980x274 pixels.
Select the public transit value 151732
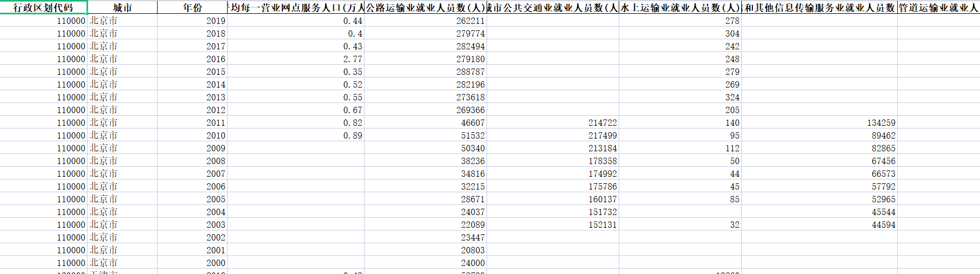click(553, 212)
